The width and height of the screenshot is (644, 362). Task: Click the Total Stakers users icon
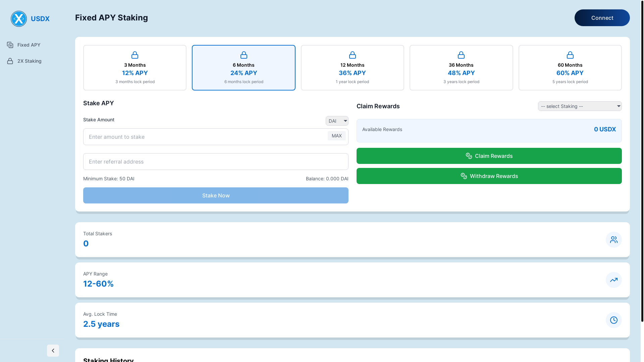click(614, 240)
